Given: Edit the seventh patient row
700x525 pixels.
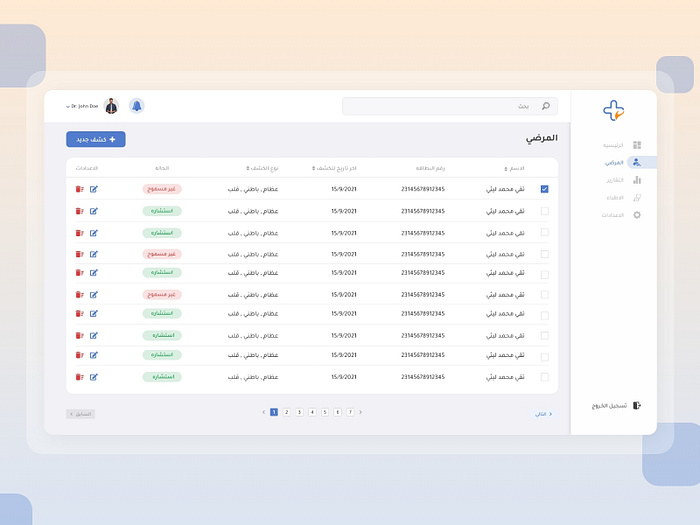Looking at the screenshot, I should click(94, 314).
